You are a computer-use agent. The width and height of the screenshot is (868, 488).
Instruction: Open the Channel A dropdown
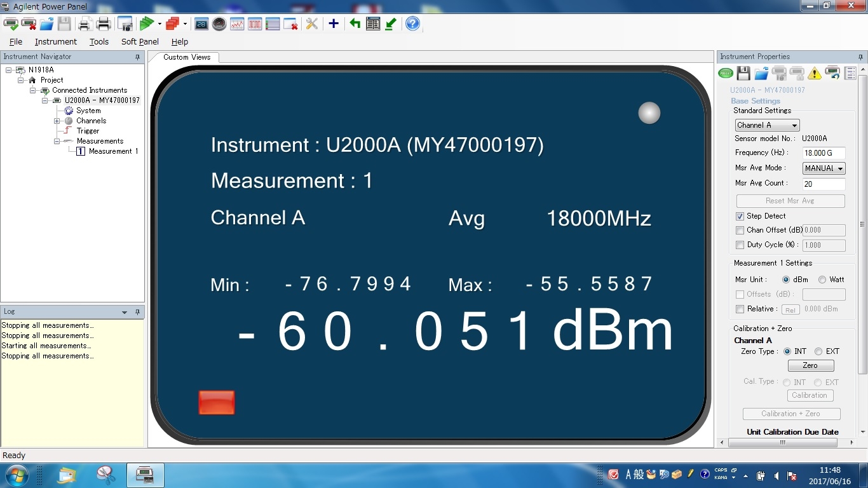point(767,125)
